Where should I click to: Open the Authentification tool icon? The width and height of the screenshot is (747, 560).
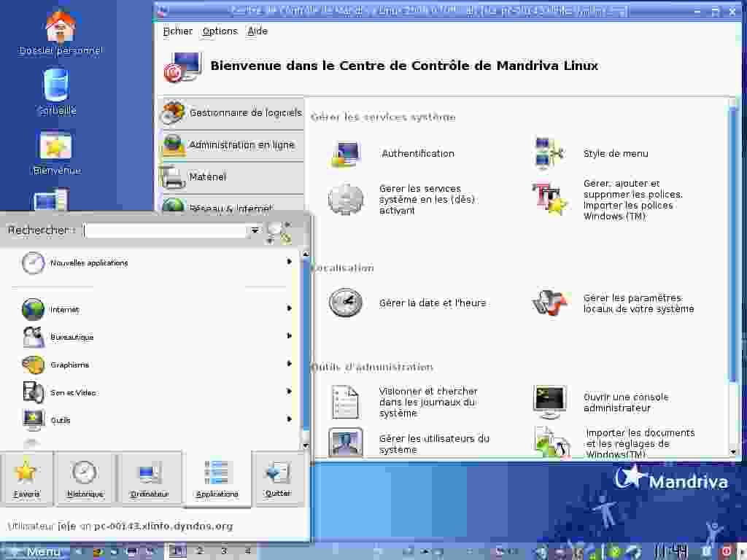[x=346, y=153]
